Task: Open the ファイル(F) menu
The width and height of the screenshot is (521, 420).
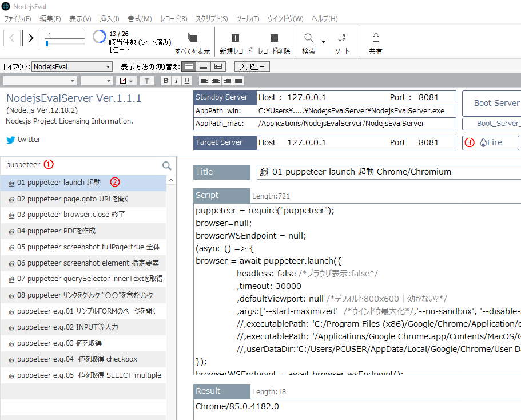Action: (17, 19)
